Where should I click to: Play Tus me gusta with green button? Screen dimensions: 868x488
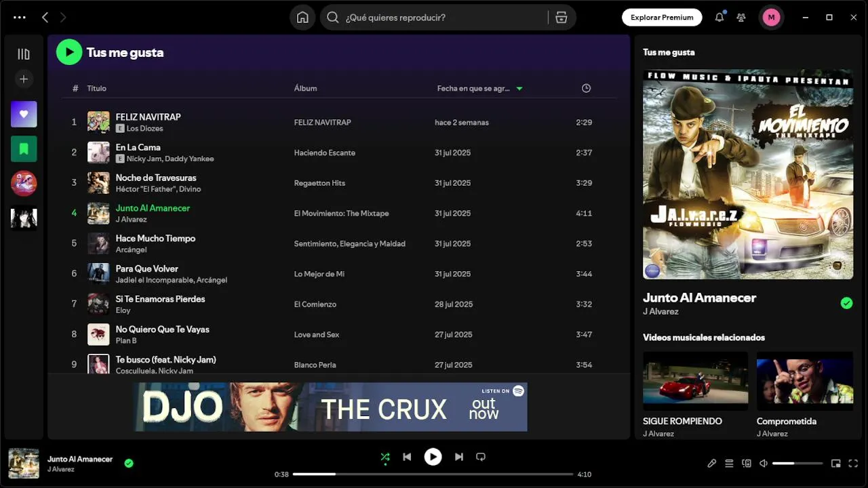tap(69, 52)
